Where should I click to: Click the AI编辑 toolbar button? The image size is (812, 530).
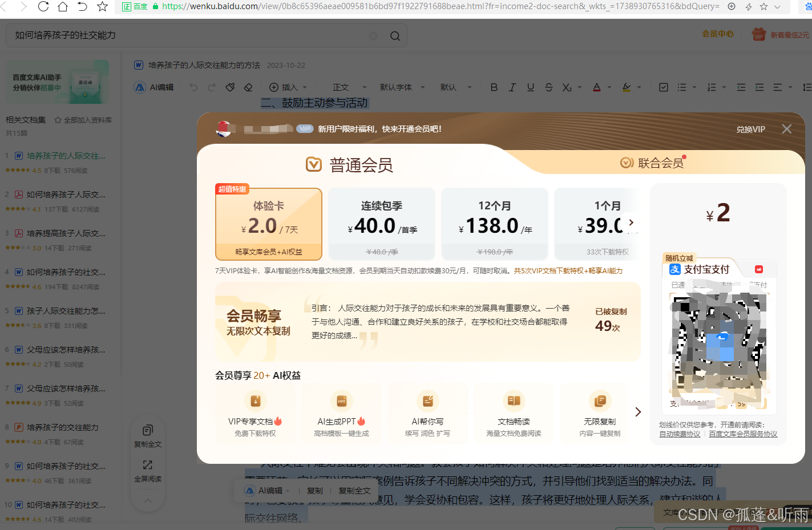154,87
